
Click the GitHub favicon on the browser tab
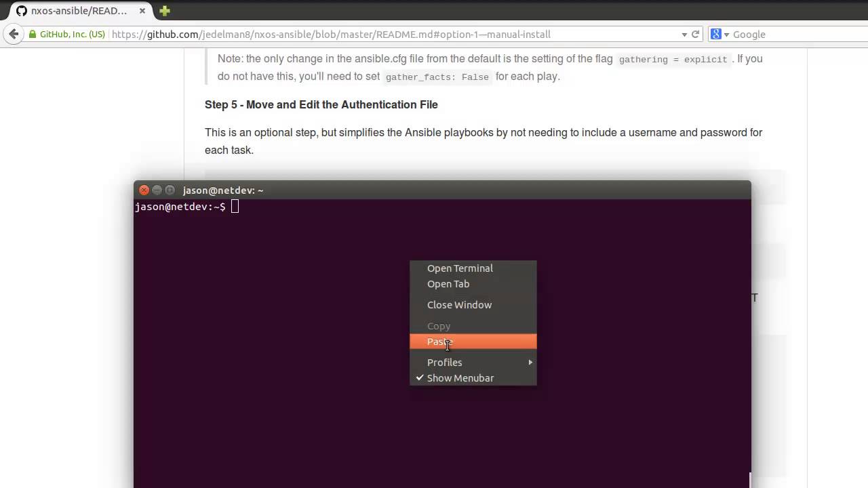(21, 11)
